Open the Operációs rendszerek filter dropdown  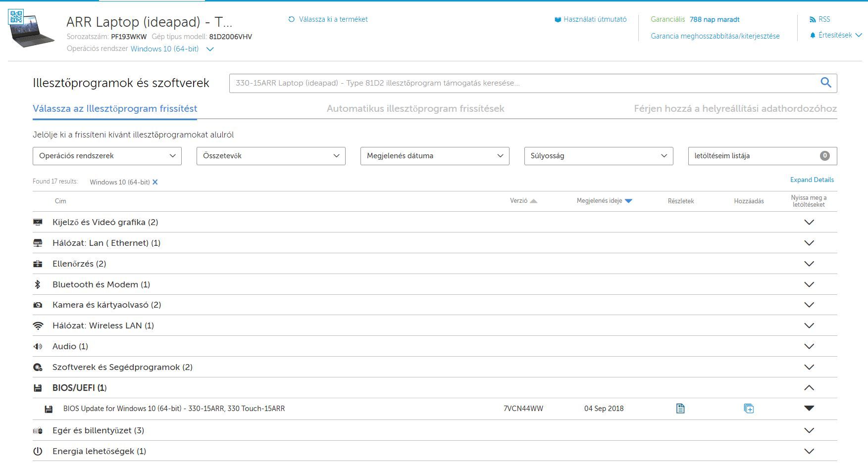[107, 156]
